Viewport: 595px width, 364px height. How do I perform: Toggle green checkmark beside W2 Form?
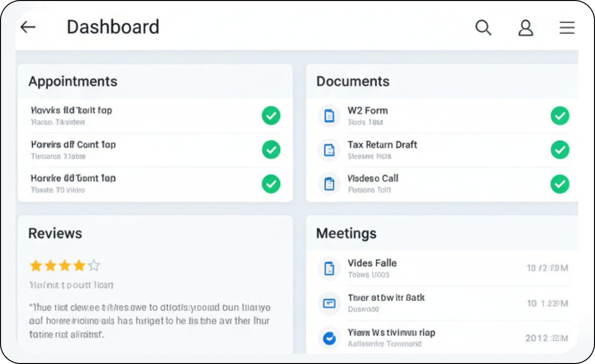point(560,116)
